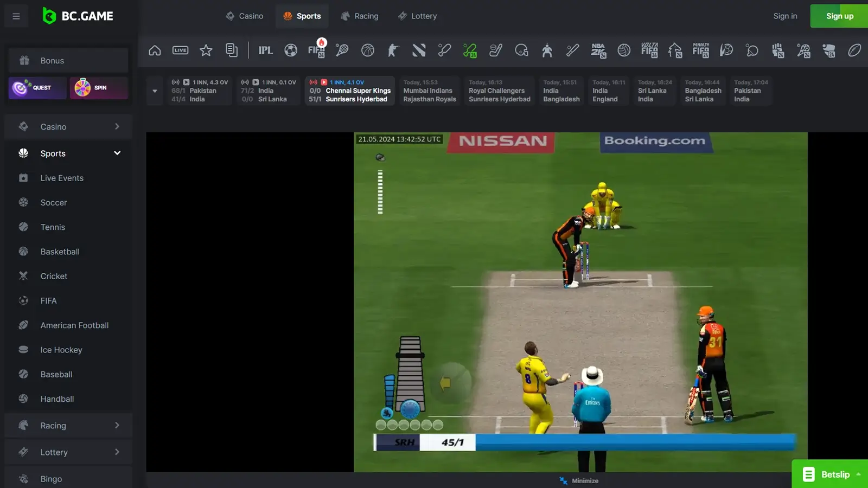Screen dimensions: 868x488
Task: Select the basketball sport icon
Action: [x=368, y=50]
